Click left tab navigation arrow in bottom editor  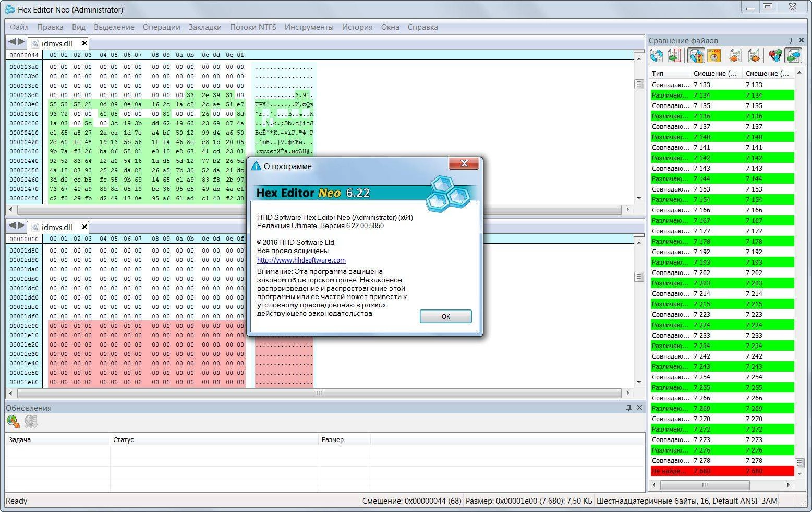(x=11, y=225)
